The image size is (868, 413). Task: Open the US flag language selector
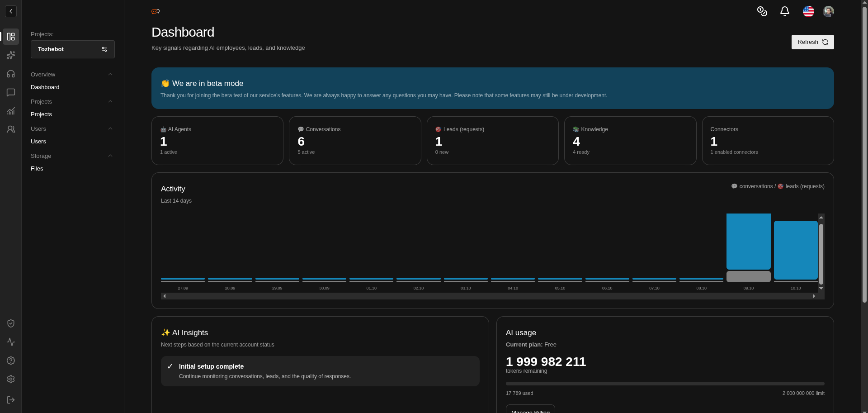point(808,11)
